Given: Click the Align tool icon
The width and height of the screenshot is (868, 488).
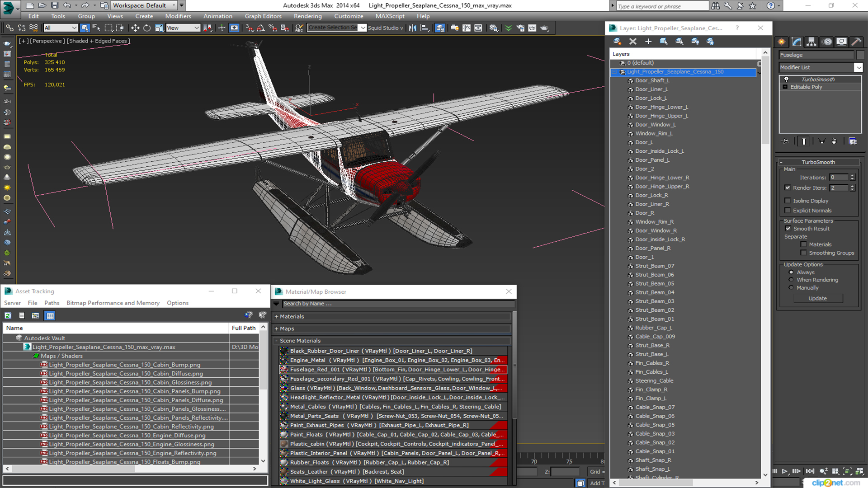Looking at the screenshot, I should pos(425,28).
